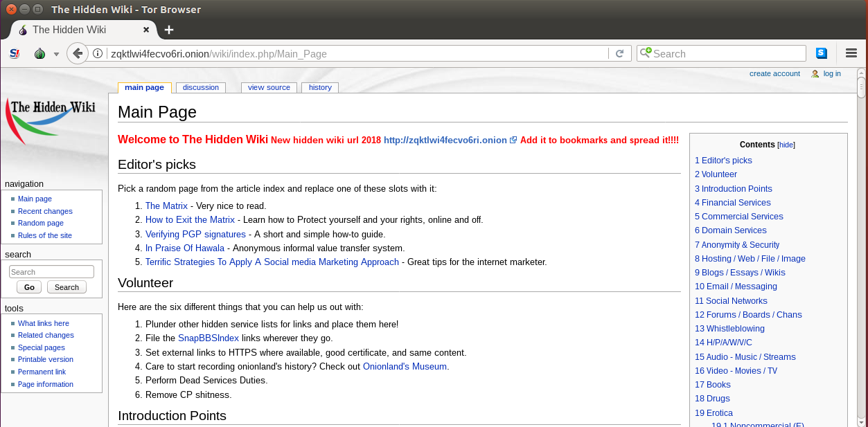
Task: Open the search engine chooser magnifier dropdown
Action: tap(646, 53)
